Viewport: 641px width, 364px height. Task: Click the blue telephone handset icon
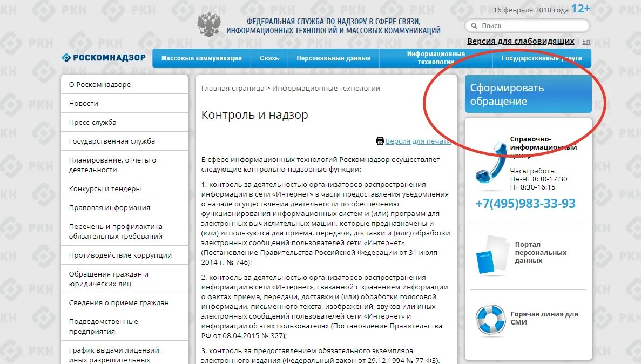click(492, 163)
